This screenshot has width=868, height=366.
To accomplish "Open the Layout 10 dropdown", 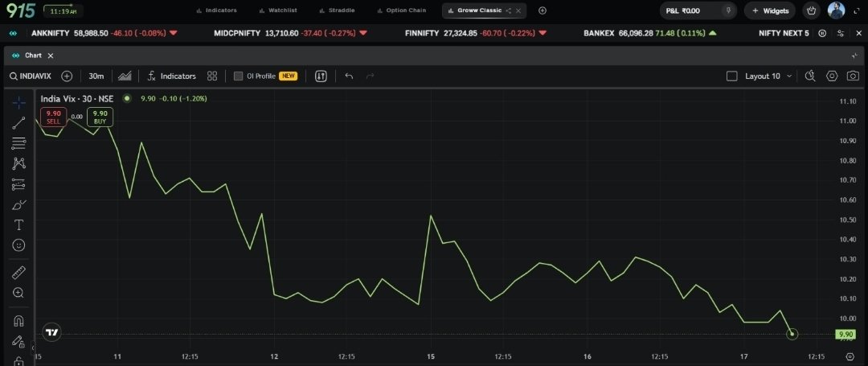I will click(768, 76).
